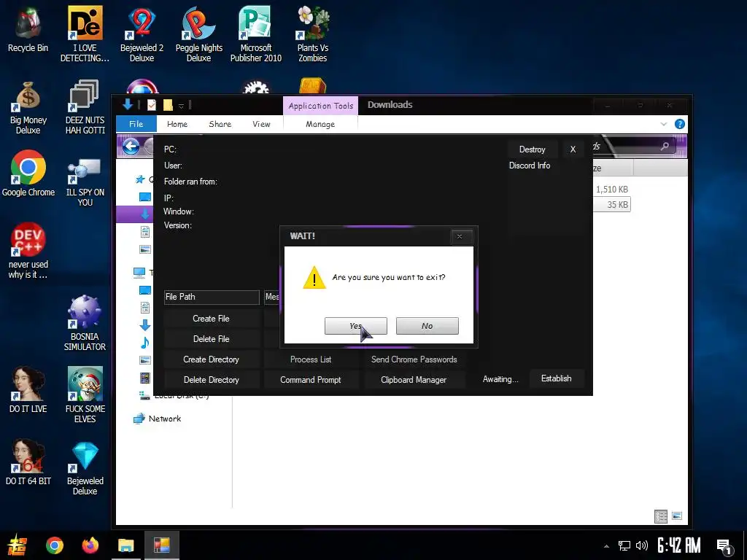
Task: Click the Delete File button
Action: click(211, 339)
